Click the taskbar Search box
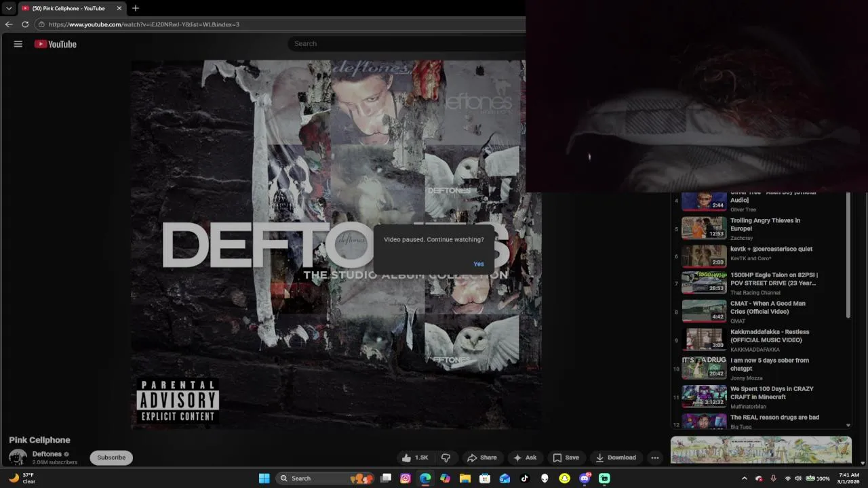 [x=326, y=479]
